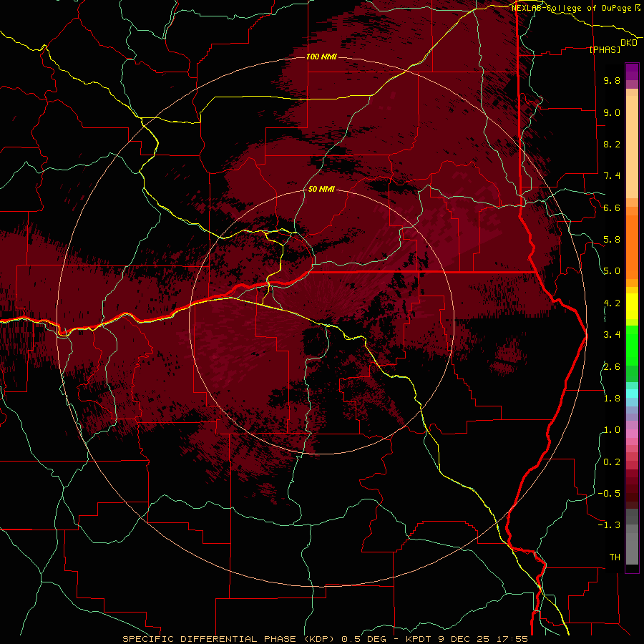The height and width of the screenshot is (644, 644).
Task: Click the orange segment of the color bar
Action: tap(632, 246)
